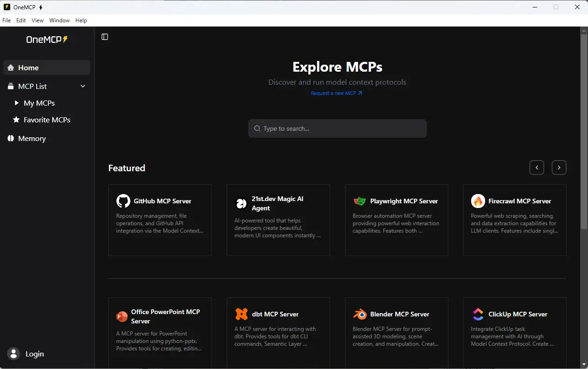The width and height of the screenshot is (588, 369).
Task: Follow the Request a new MCP link
Action: (337, 93)
